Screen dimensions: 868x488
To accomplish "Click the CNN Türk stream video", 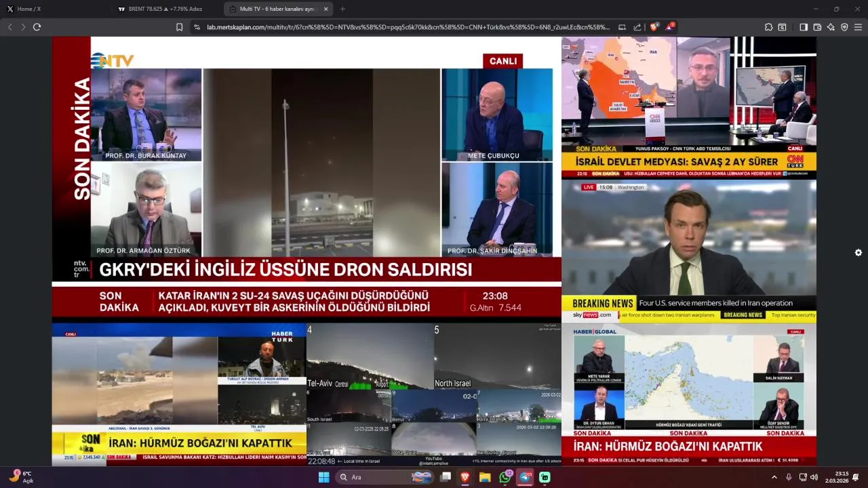I will (x=689, y=108).
